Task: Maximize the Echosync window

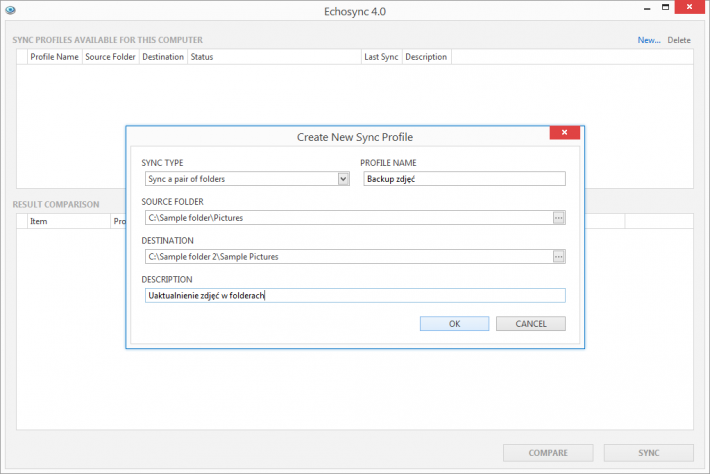Action: 665,8
